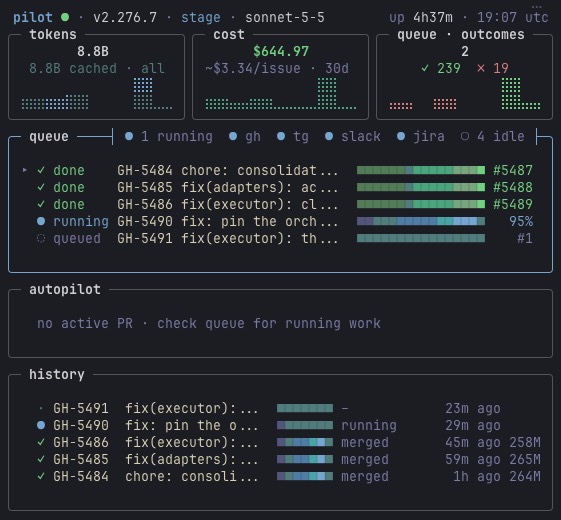This screenshot has width=561, height=520.
Task: Click the sonnet-5-5 model label
Action: [x=285, y=17]
